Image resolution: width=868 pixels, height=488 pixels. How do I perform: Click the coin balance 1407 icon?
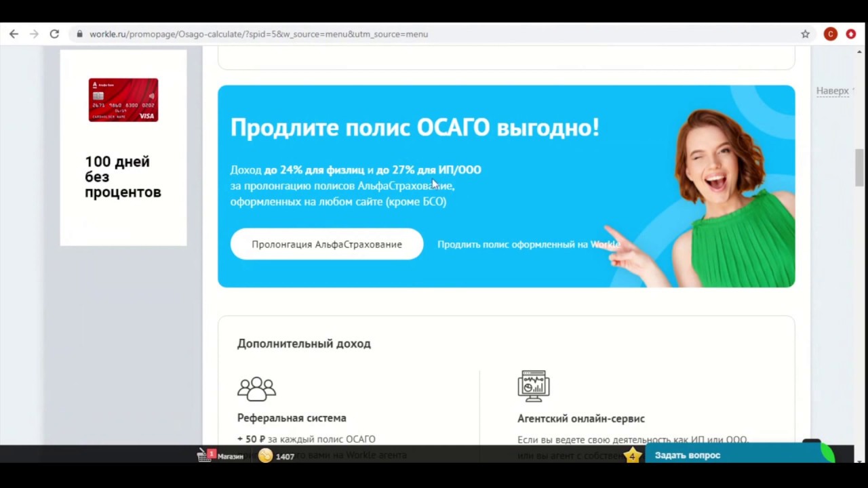(266, 456)
